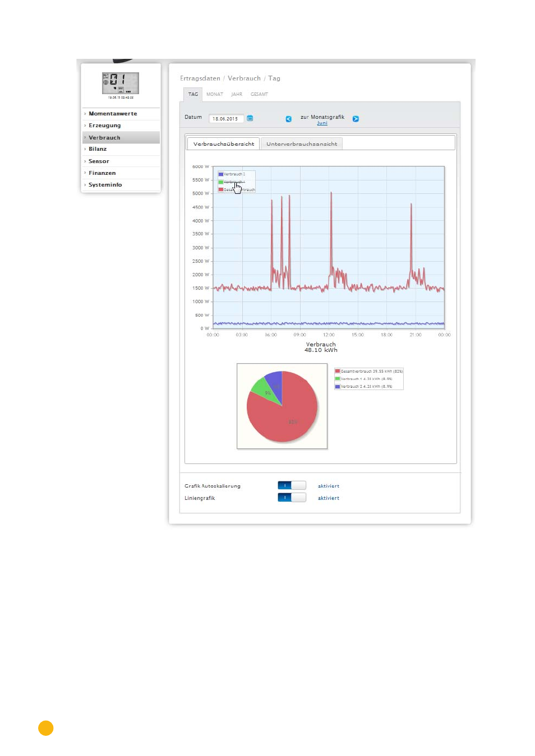535x756 pixels.
Task: Toggle the green struck-through legend entry in chart
Action: pos(232,182)
